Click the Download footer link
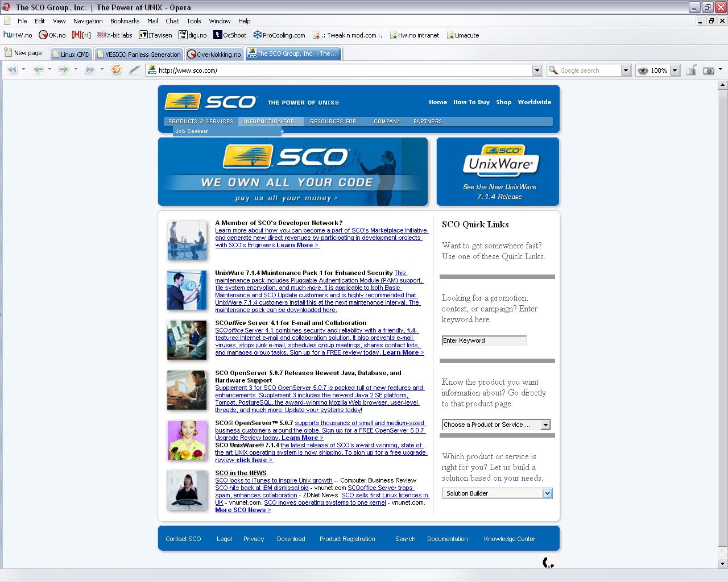This screenshot has height=582, width=728. click(291, 539)
